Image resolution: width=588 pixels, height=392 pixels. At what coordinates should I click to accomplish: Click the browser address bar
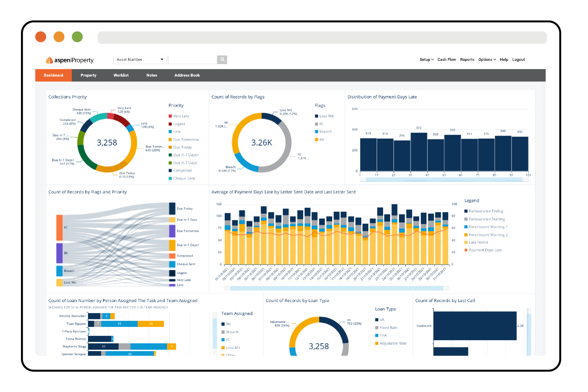tap(322, 38)
